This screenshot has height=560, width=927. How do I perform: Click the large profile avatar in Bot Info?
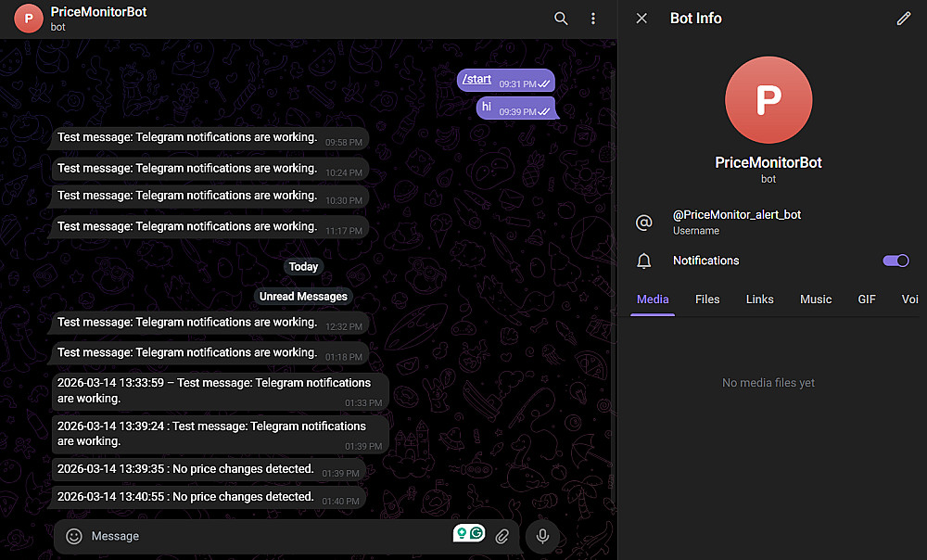point(768,100)
